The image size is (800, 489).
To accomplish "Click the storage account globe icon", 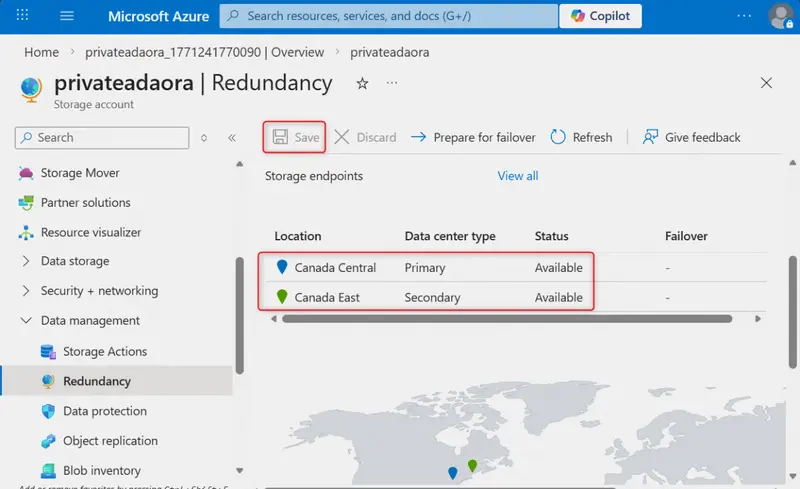I will click(31, 89).
